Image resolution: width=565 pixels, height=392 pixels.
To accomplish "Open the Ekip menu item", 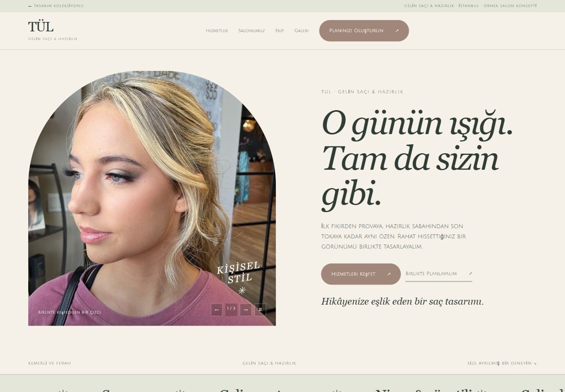I will (x=279, y=31).
